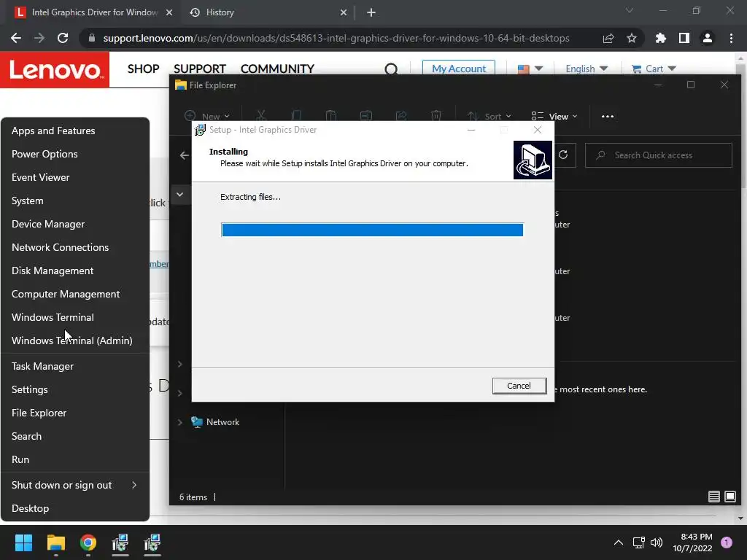Open the country flag dropdown
Screen dimensions: 747x560
pyautogui.click(x=530, y=69)
